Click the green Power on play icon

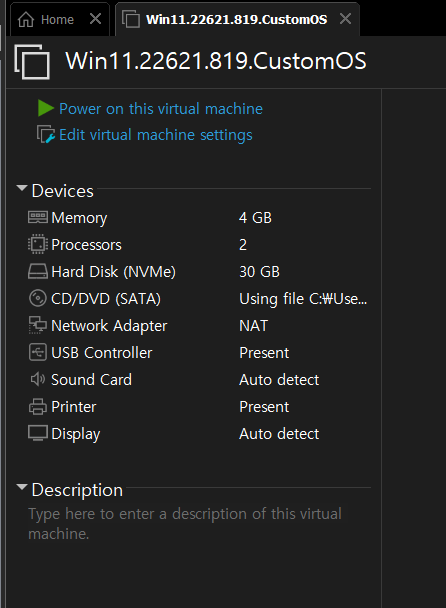[46, 109]
